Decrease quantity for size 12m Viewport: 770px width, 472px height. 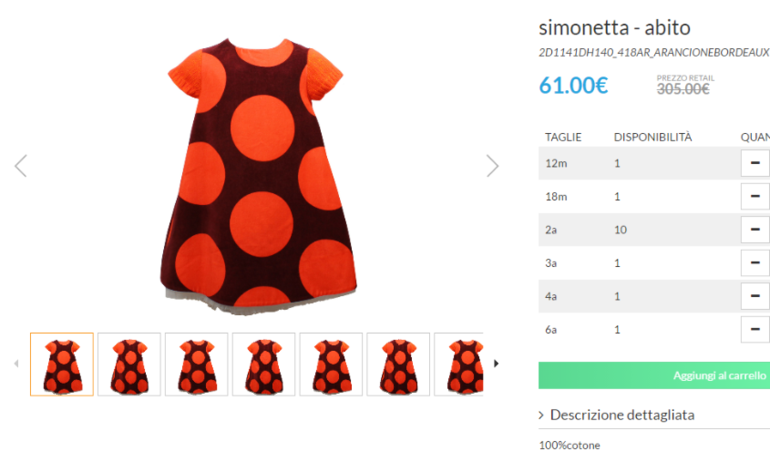pyautogui.click(x=754, y=163)
